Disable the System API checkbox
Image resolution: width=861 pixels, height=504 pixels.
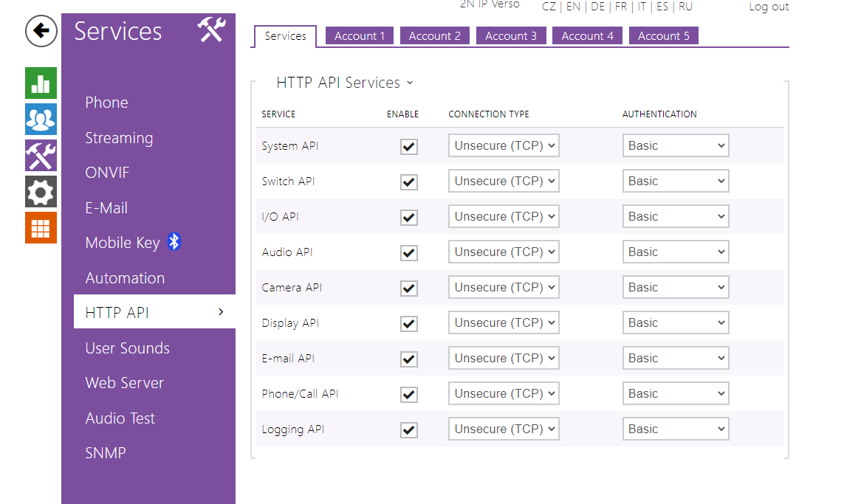(408, 146)
